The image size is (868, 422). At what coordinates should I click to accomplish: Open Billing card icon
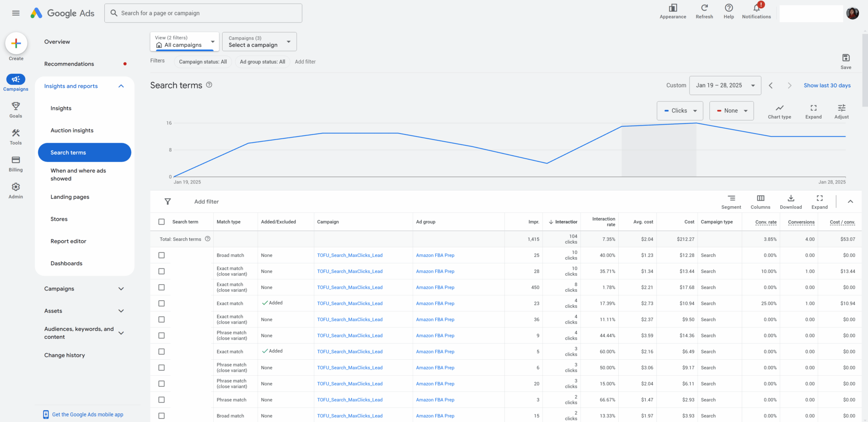[16, 160]
